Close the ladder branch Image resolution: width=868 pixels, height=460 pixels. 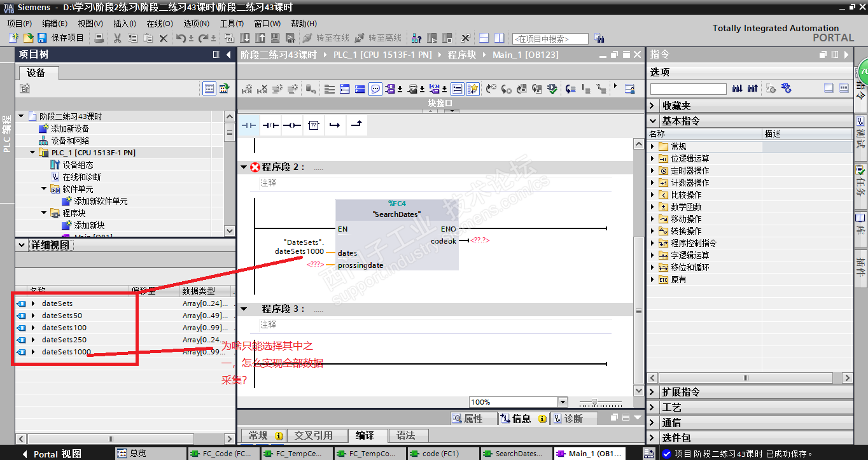point(356,125)
